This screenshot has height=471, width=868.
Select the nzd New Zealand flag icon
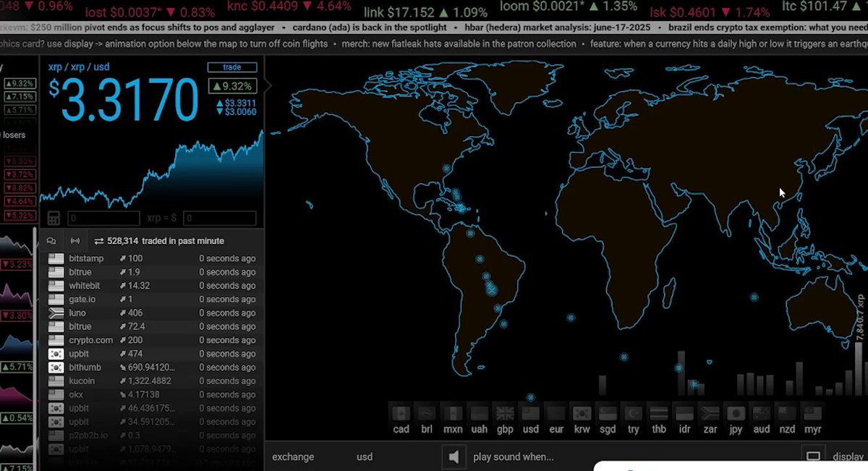point(788,414)
